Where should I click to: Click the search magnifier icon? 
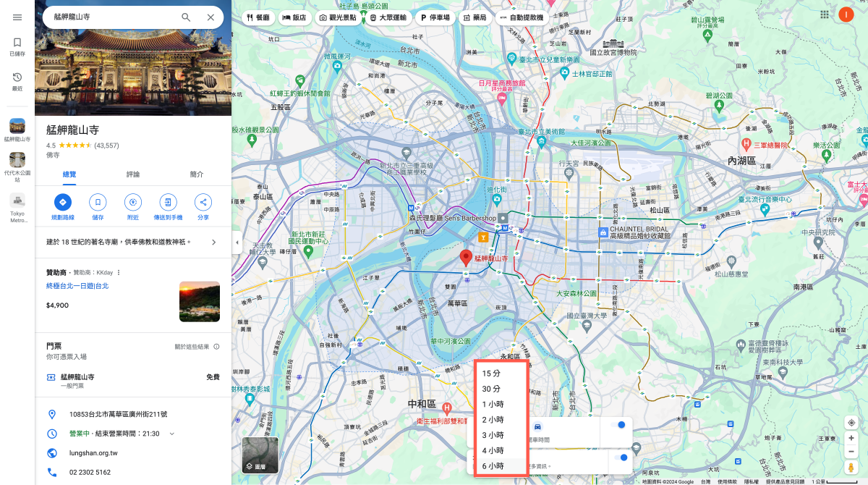coord(186,17)
